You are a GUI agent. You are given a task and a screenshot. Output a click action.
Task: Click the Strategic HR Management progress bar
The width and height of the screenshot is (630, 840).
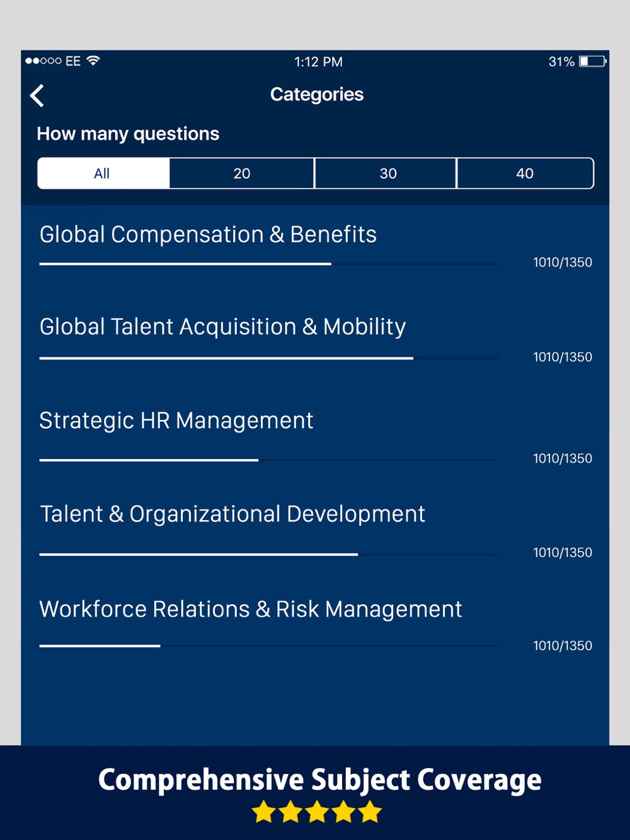268,460
